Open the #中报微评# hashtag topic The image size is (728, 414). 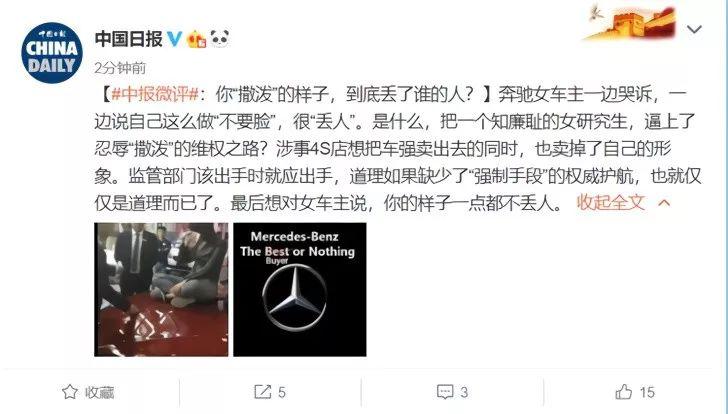tap(155, 95)
